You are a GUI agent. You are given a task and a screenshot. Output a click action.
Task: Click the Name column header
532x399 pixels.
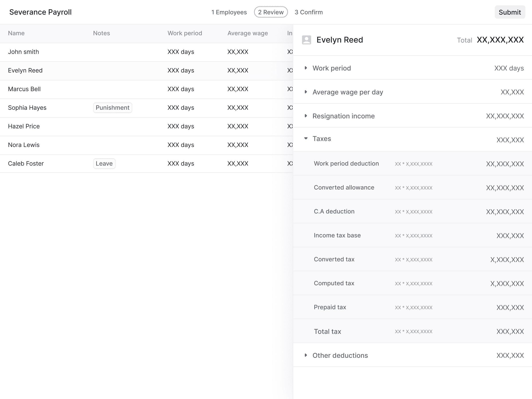coord(16,33)
